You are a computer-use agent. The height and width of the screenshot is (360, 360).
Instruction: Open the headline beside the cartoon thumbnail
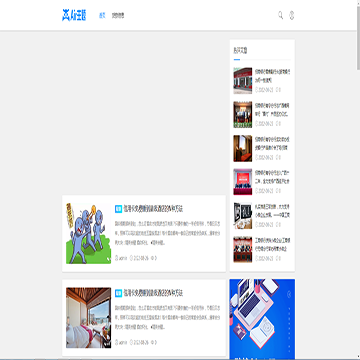click(x=153, y=209)
